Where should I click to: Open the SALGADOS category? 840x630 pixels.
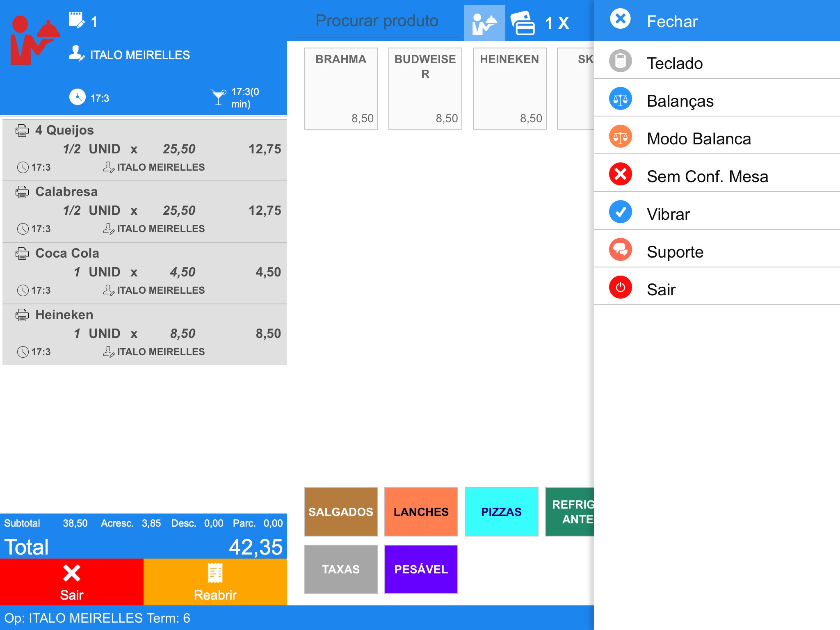click(x=341, y=512)
